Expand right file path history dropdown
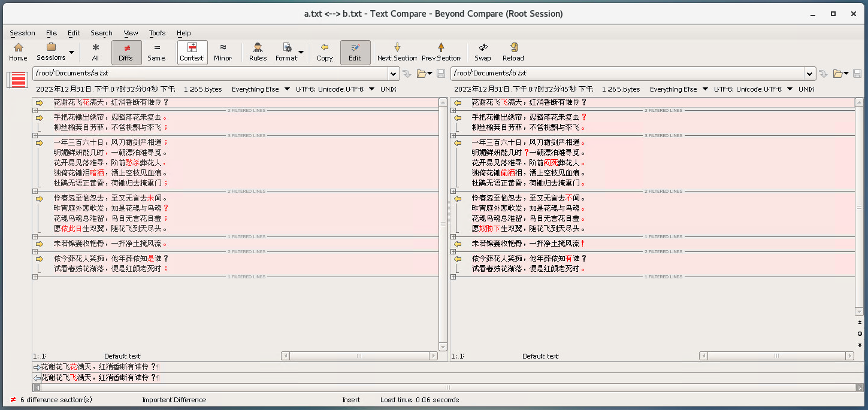 (810, 74)
